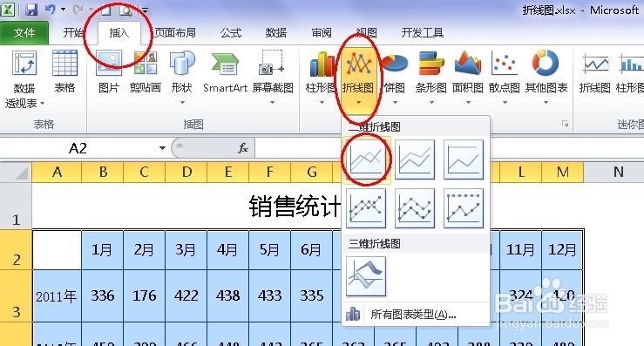Expand the 散点图 dropdown arrow
The height and width of the screenshot is (346, 644).
(505, 102)
